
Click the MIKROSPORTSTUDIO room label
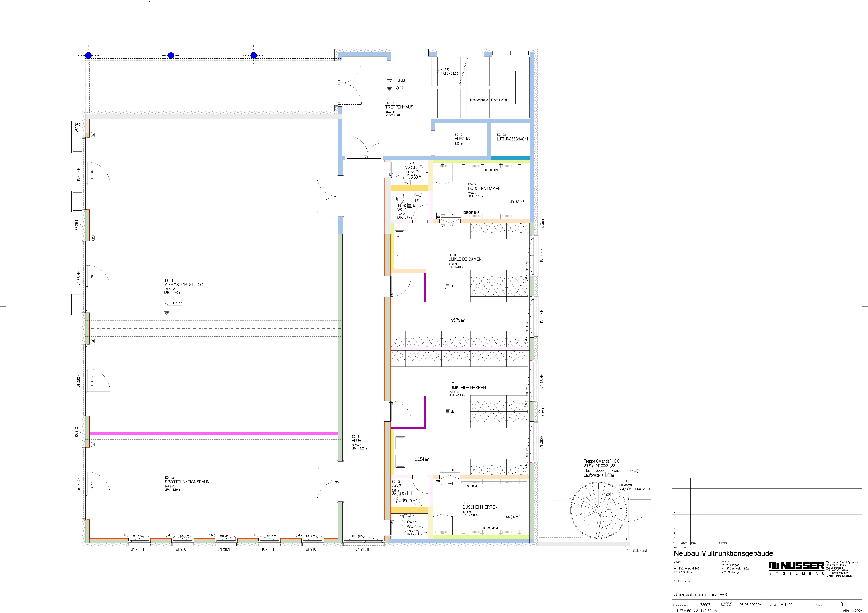pos(184,285)
